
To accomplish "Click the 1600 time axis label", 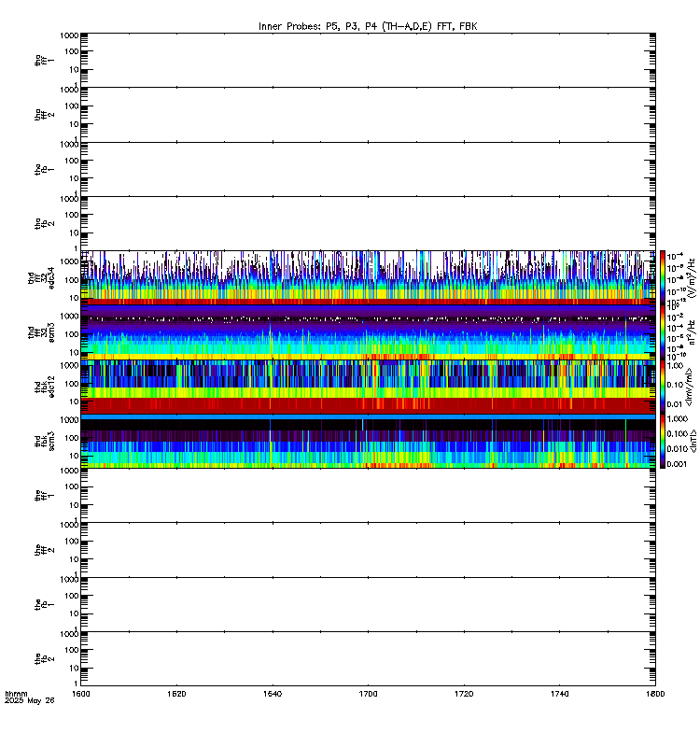I will pos(81,694).
